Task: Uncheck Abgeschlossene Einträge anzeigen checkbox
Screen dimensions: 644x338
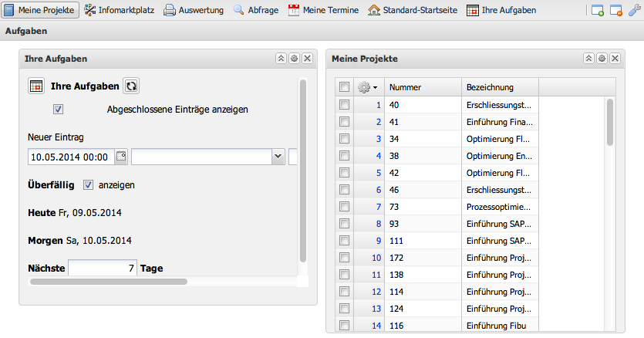Action: 58,110
